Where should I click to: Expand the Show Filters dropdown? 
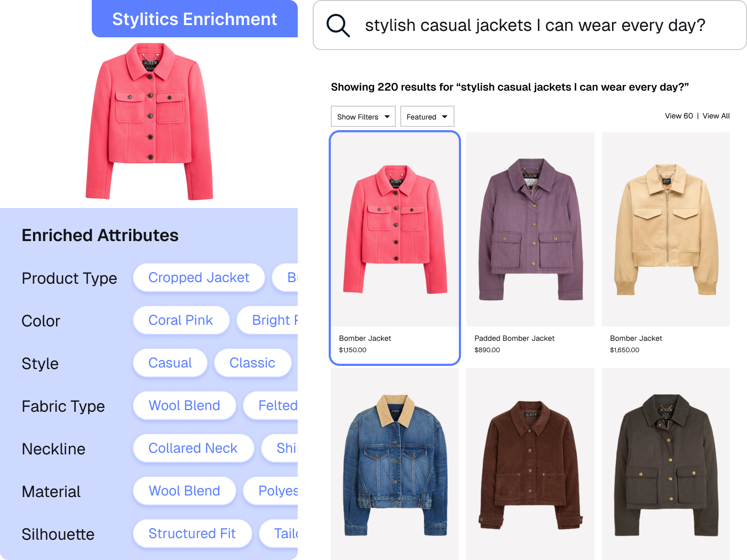pos(363,117)
